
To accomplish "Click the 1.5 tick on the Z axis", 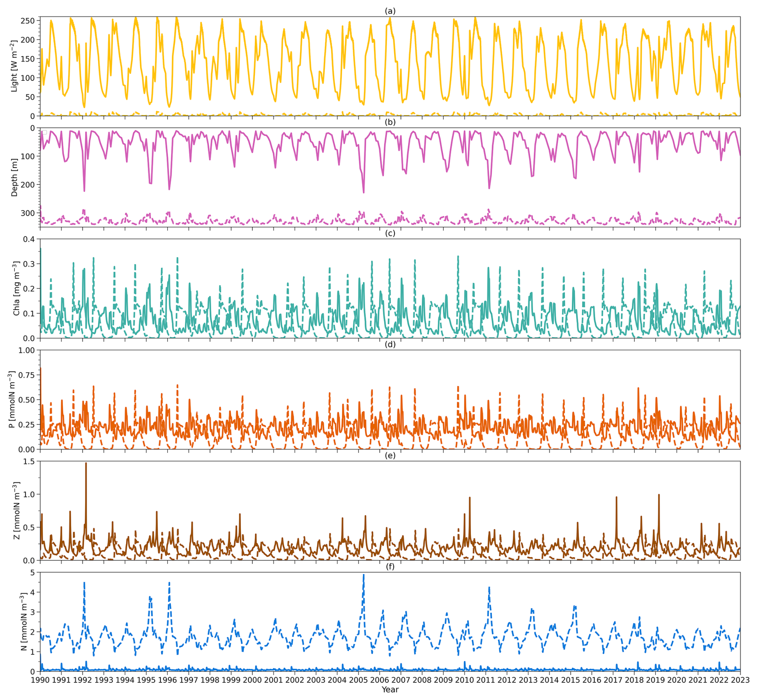I will pyautogui.click(x=32, y=461).
